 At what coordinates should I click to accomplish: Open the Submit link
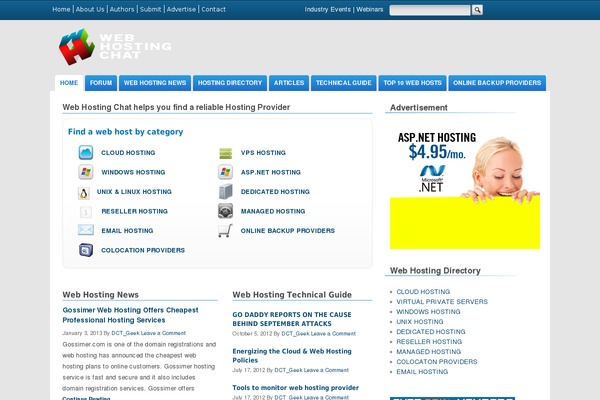[x=150, y=9]
